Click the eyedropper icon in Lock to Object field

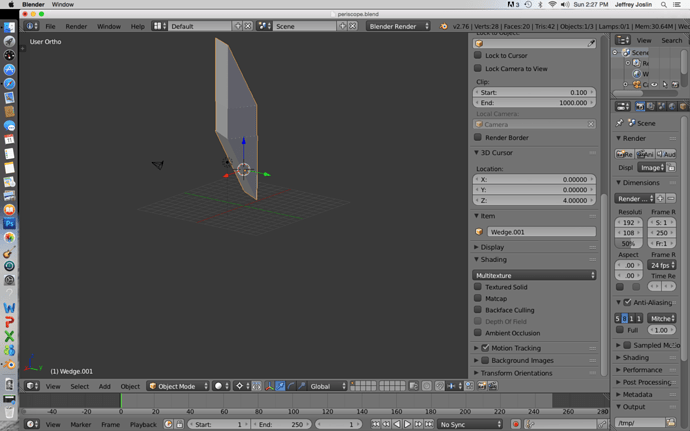pyautogui.click(x=591, y=43)
